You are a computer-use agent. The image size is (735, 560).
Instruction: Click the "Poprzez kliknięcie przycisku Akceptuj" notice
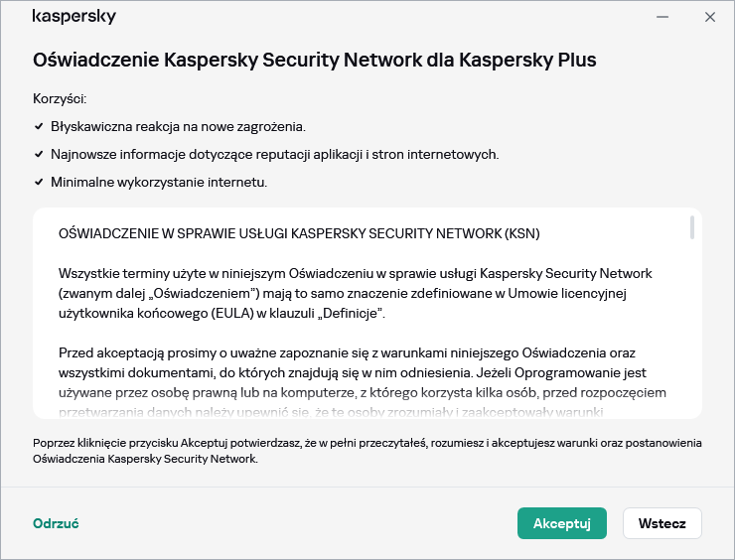click(x=367, y=451)
